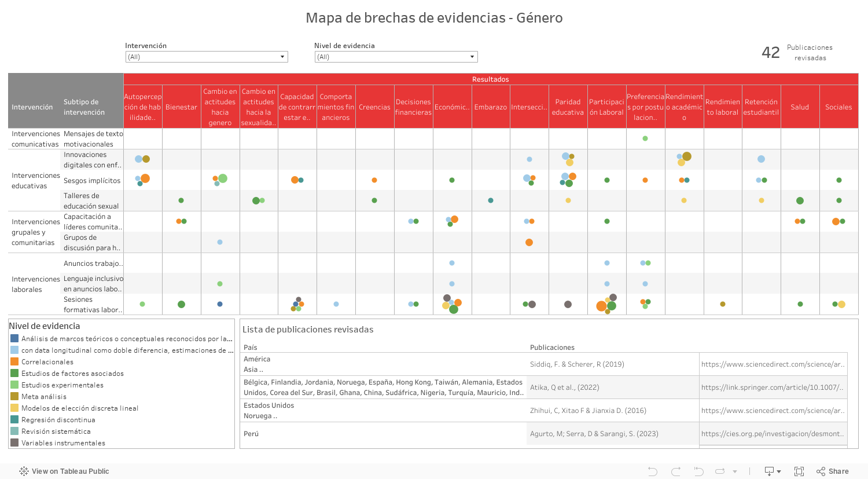The width and height of the screenshot is (868, 479).
Task: Click the Decisiones financieras column header
Action: click(x=413, y=107)
